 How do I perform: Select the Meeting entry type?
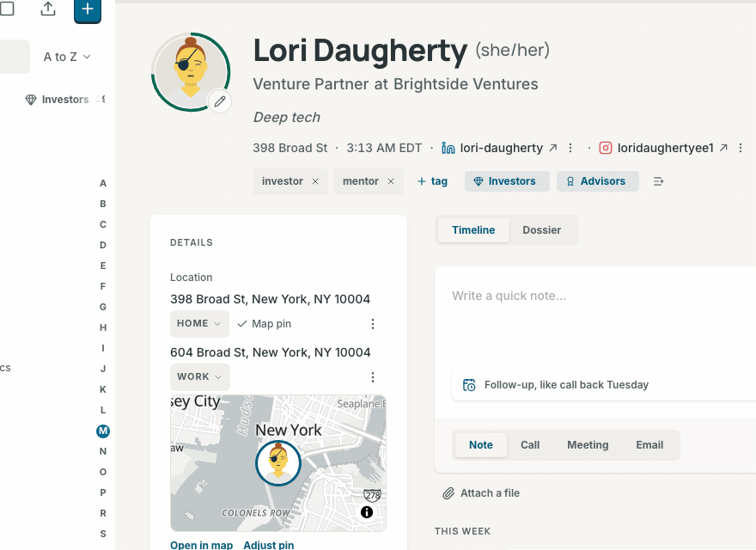[588, 445]
